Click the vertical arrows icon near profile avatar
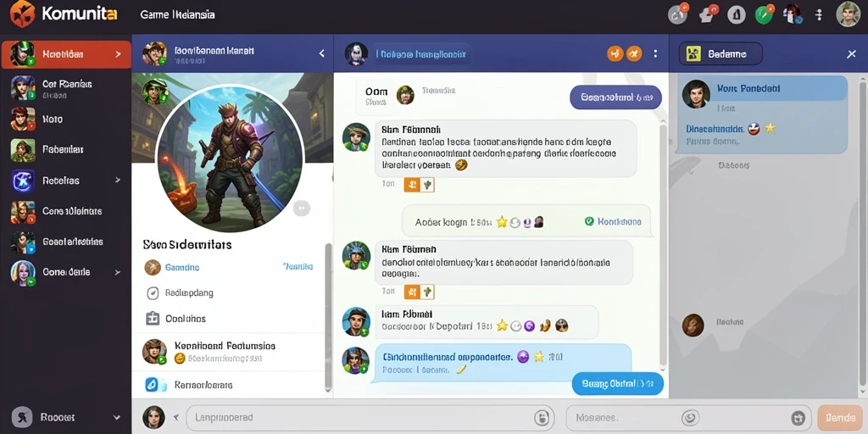Image resolution: width=868 pixels, height=434 pixels. pyautogui.click(x=820, y=15)
